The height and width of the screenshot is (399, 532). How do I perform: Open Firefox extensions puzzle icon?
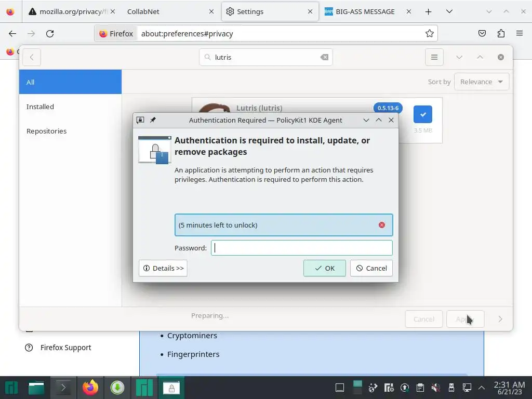click(501, 34)
